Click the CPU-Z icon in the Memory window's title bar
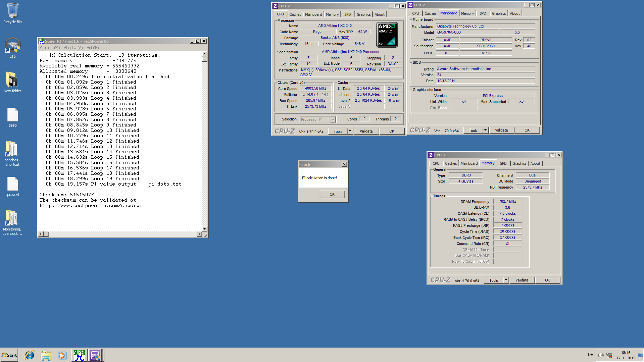Image resolution: width=644 pixels, height=362 pixels. [431, 155]
